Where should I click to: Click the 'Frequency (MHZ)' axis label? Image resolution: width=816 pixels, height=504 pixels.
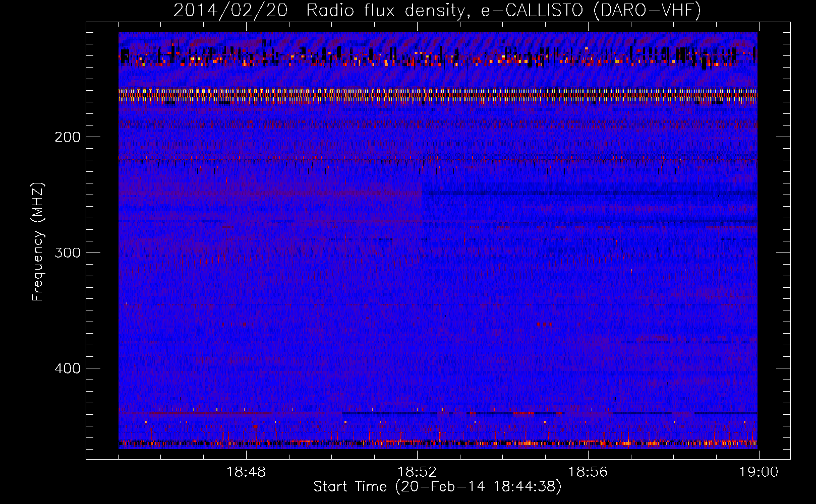[38, 241]
